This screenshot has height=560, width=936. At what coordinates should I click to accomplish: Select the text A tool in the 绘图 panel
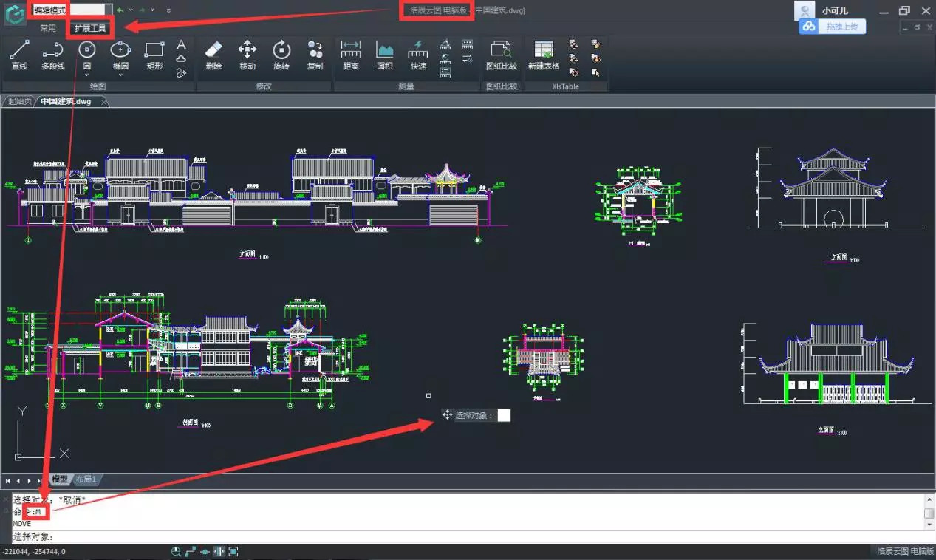click(181, 45)
